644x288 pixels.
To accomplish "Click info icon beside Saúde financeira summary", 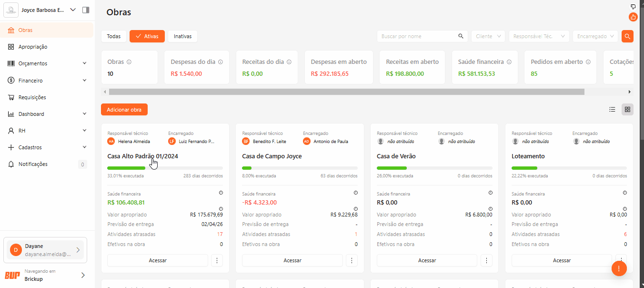I will (509, 62).
